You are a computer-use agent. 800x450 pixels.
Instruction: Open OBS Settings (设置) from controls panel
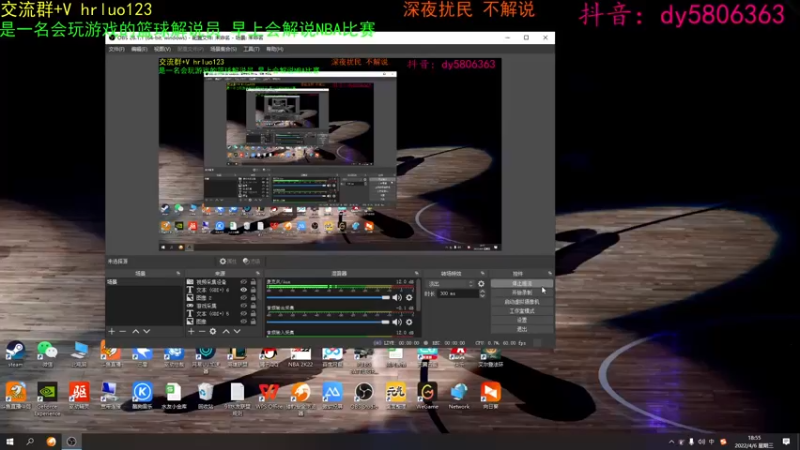pos(521,320)
